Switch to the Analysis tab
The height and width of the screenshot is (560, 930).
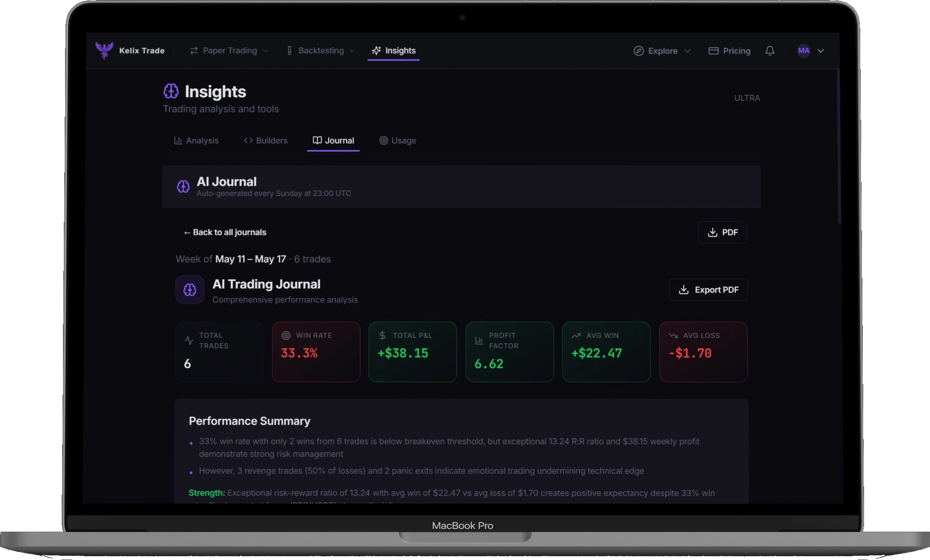coord(196,140)
